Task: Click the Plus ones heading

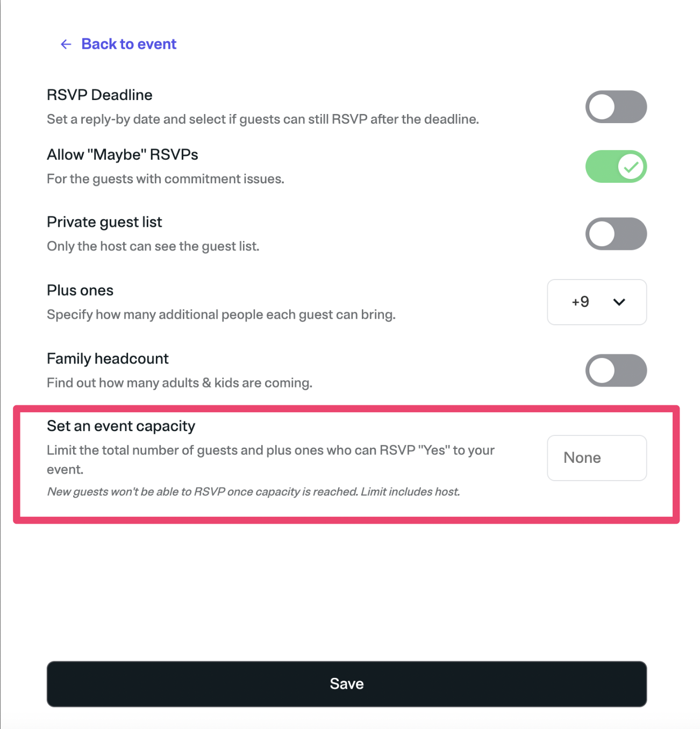Action: (x=80, y=290)
